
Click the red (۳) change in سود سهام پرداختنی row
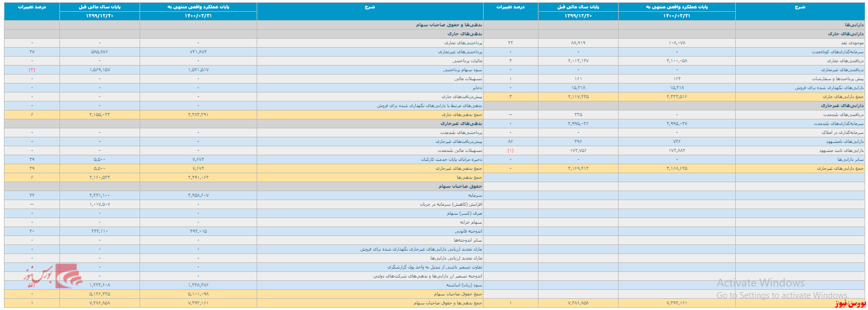[x=32, y=70]
